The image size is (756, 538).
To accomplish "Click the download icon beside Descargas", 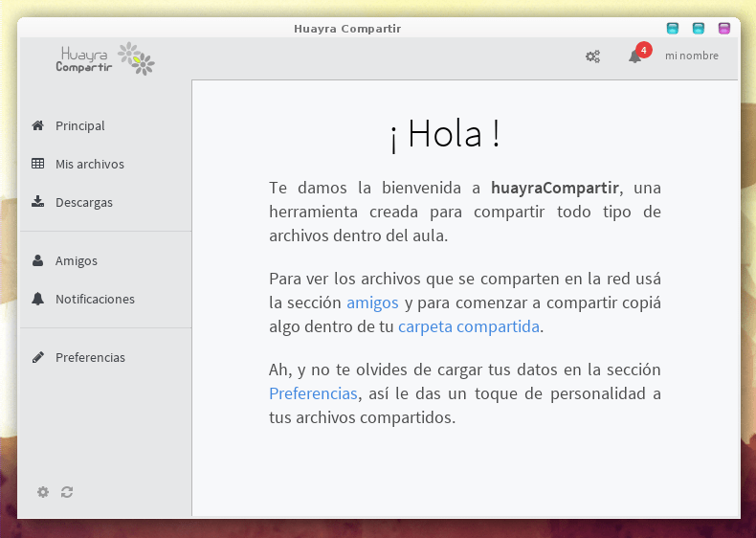I will pyautogui.click(x=37, y=202).
